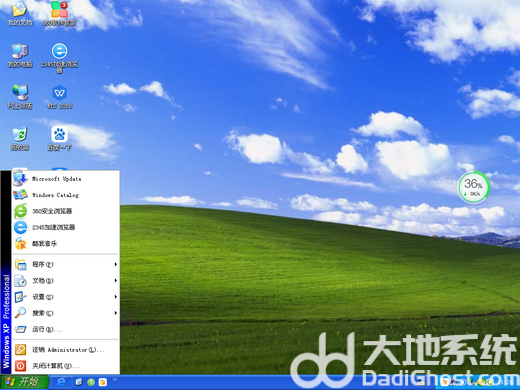Viewport: 520px width, 390px height.
Task: Click the Windows Catalog flag icon
Action: 20,195
